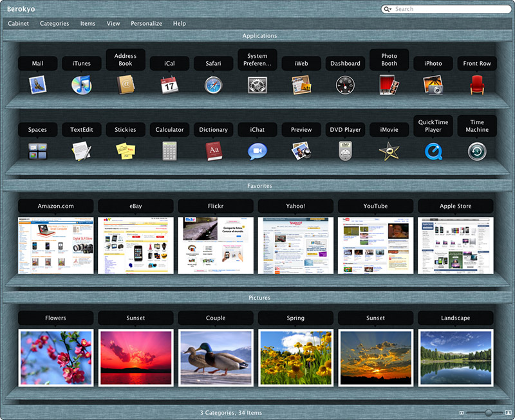
Task: Click the iCal calendar icon
Action: tap(169, 85)
